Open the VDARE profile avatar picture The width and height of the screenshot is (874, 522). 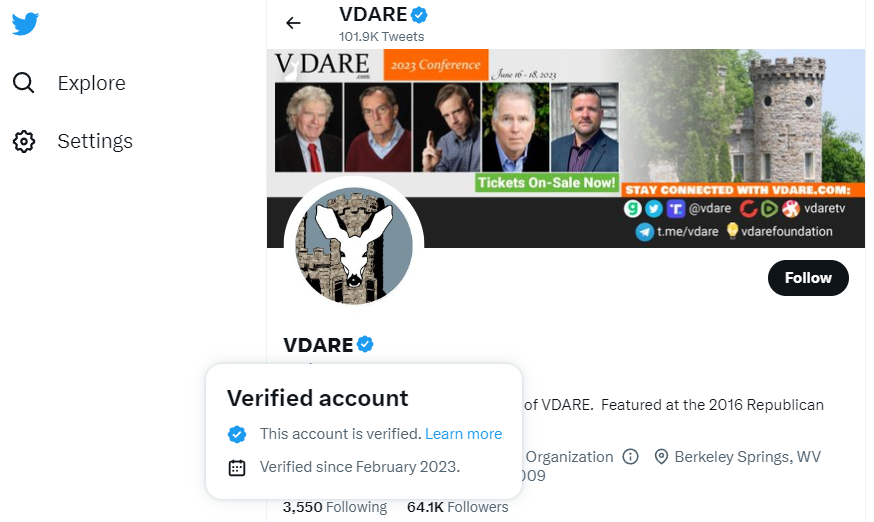[x=354, y=246]
